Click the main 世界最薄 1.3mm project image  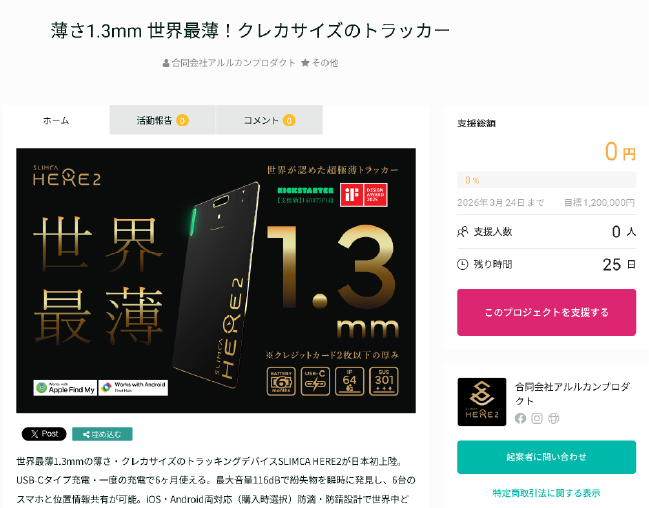(216, 280)
